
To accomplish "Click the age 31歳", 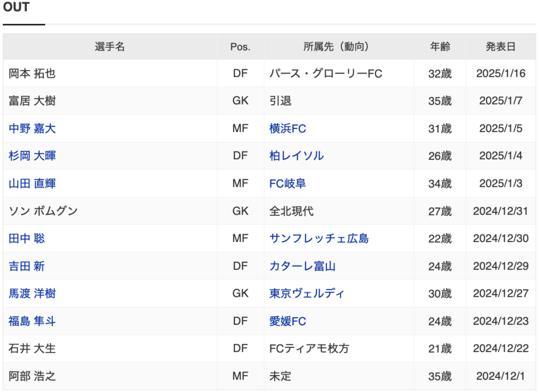I will point(440,128).
